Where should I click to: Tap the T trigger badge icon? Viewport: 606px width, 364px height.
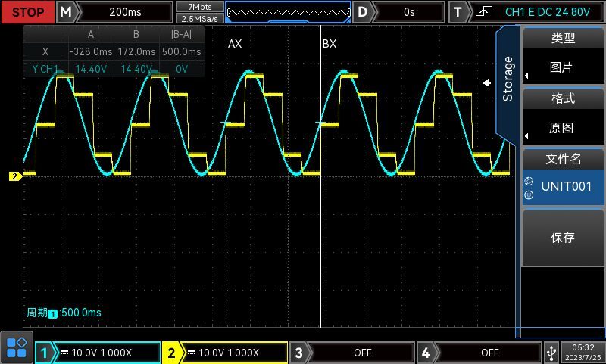[458, 12]
